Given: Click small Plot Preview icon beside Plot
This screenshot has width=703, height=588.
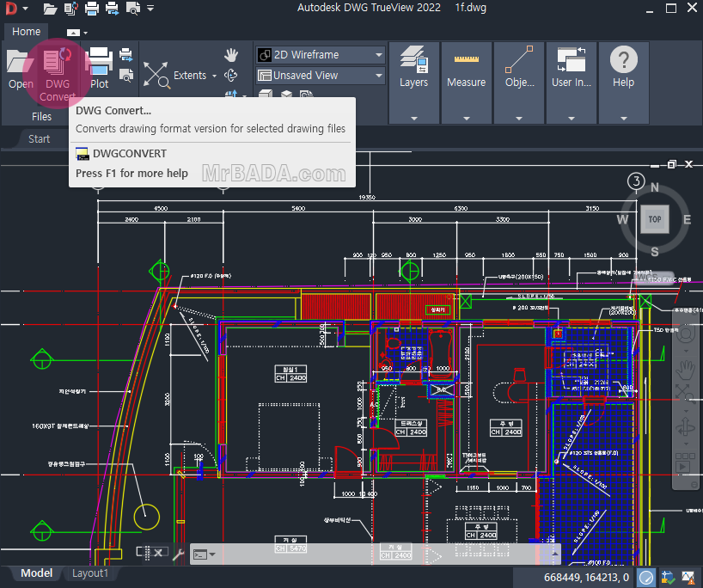Looking at the screenshot, I should pyautogui.click(x=126, y=76).
